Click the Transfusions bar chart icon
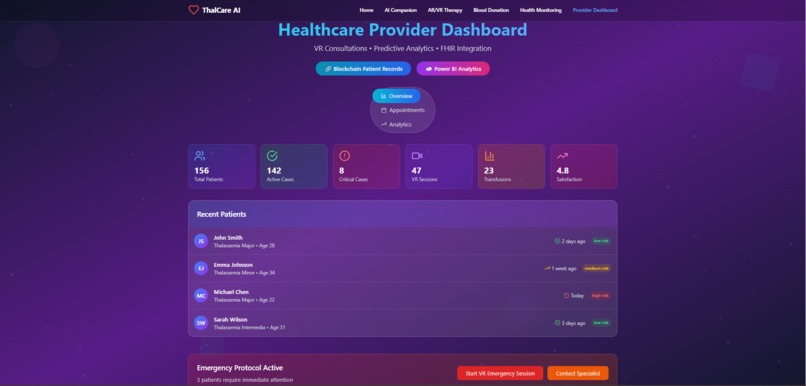Image resolution: width=806 pixels, height=386 pixels. click(489, 156)
